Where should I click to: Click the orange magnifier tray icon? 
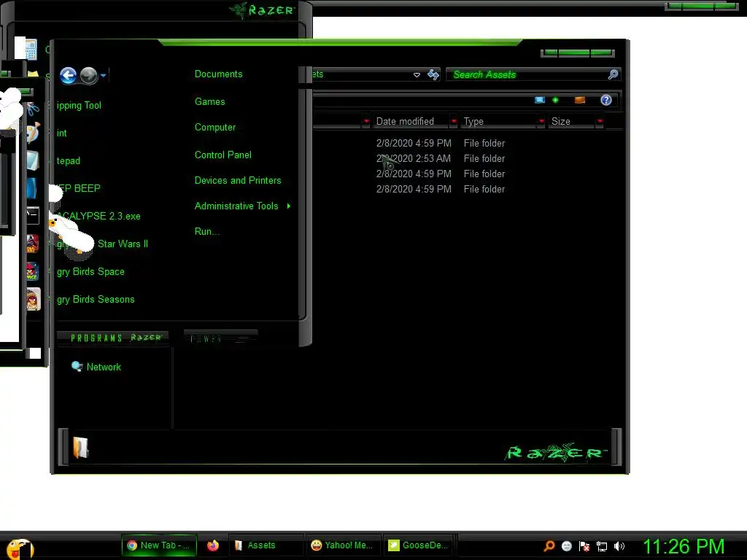[549, 546]
